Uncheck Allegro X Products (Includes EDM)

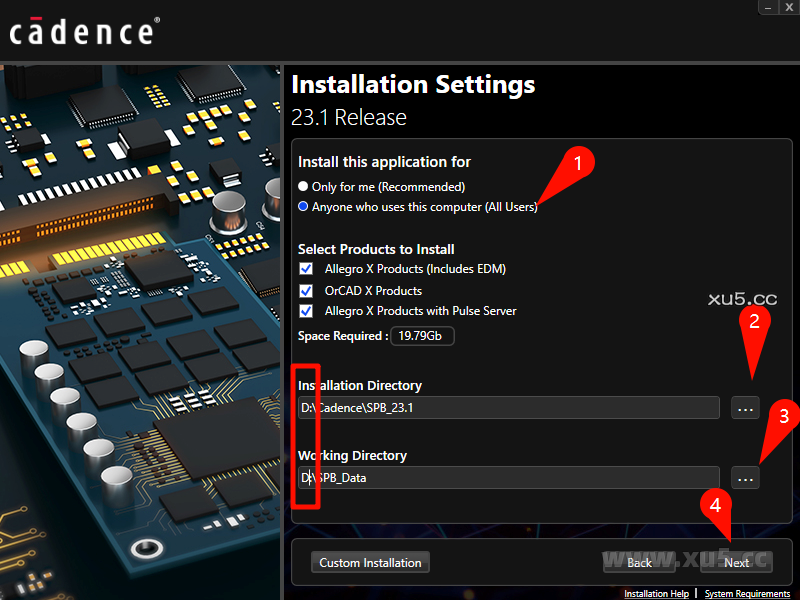pos(306,269)
